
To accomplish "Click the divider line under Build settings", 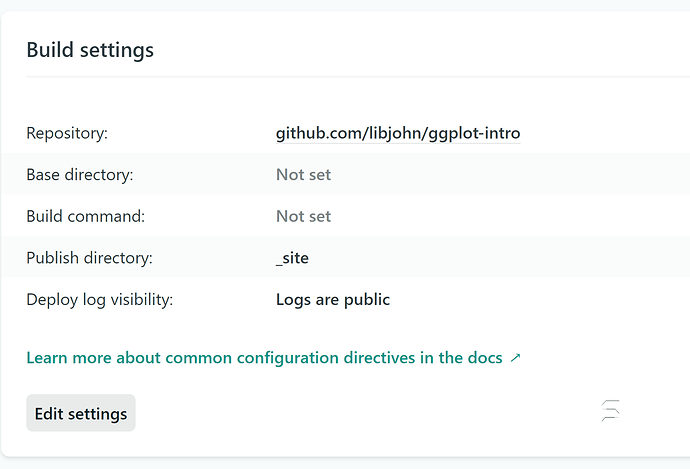I will point(358,77).
